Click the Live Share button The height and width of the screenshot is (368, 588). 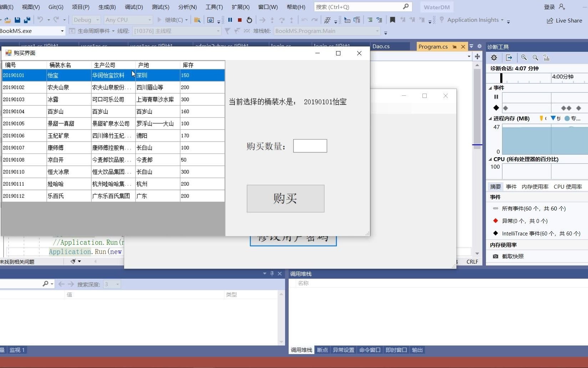pos(564,21)
